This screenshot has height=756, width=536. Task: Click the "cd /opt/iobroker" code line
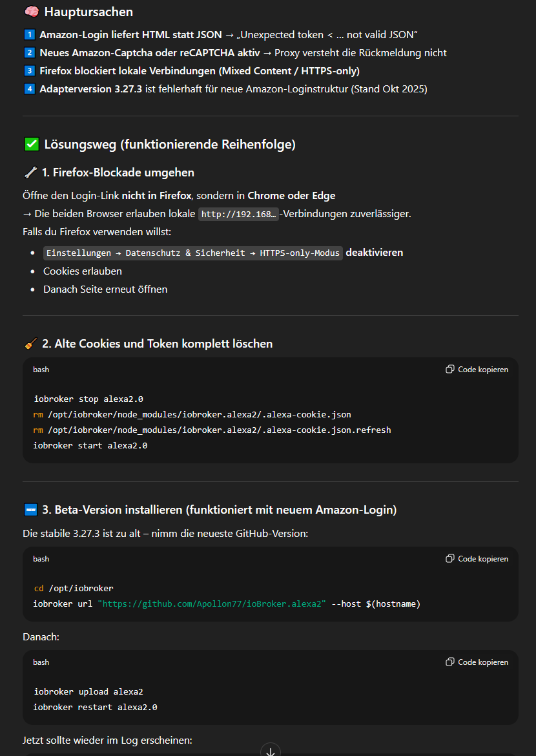click(74, 589)
